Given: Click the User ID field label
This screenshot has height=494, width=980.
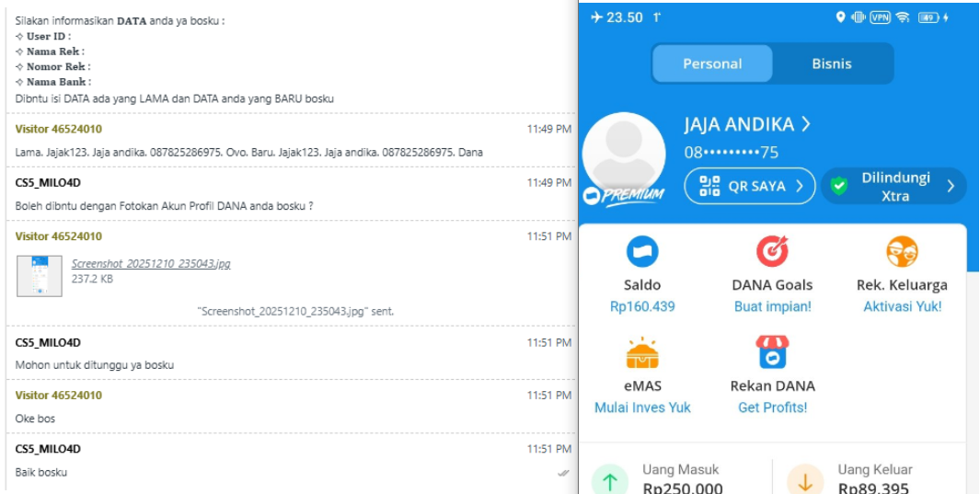Looking at the screenshot, I should pos(49,36).
